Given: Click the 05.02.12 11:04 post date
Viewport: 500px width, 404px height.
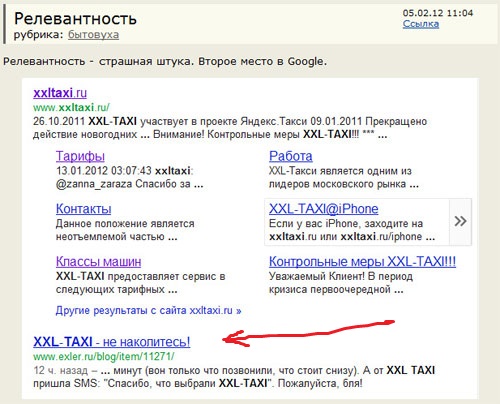Looking at the screenshot, I should tap(438, 13).
